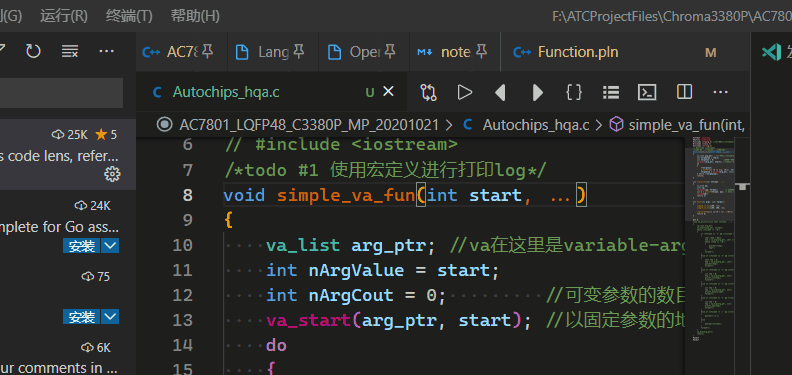Switch to the note markdown tab
Screen dimensions: 792x375
pos(455,52)
